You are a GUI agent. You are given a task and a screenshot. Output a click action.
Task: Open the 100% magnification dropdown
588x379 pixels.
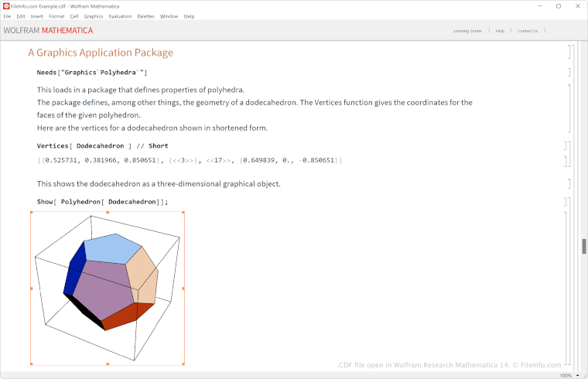pyautogui.click(x=569, y=375)
